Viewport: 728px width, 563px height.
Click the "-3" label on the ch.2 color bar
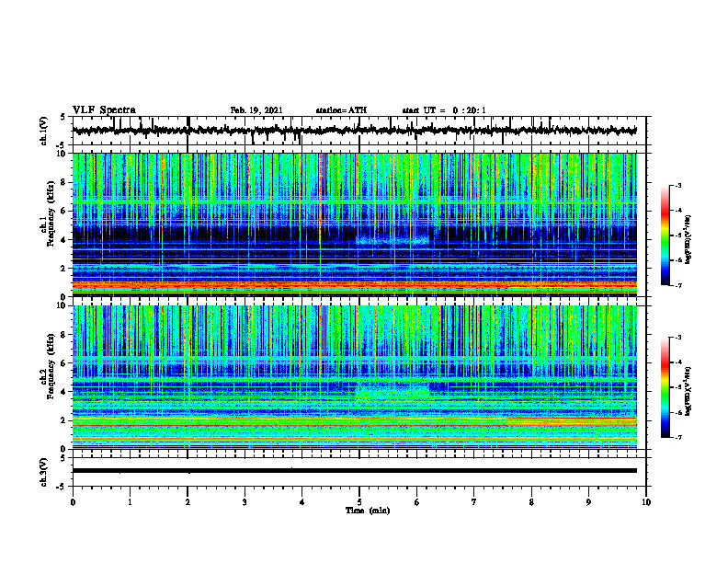click(677, 338)
